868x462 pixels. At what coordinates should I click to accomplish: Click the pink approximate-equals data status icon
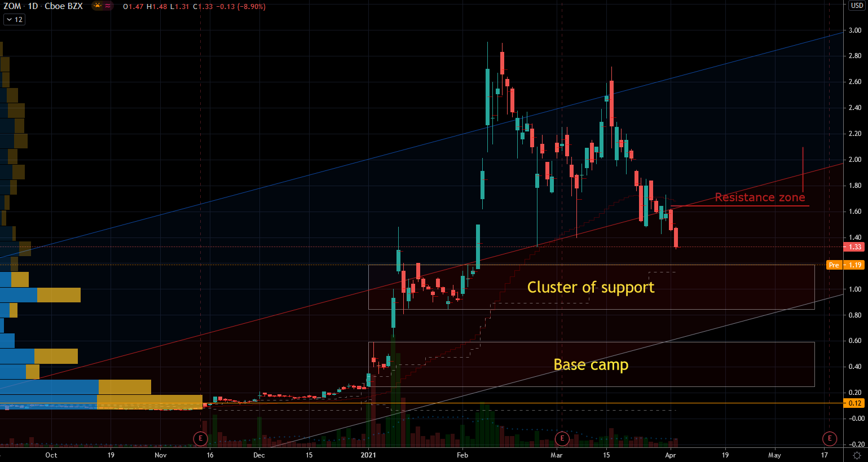[108, 6]
